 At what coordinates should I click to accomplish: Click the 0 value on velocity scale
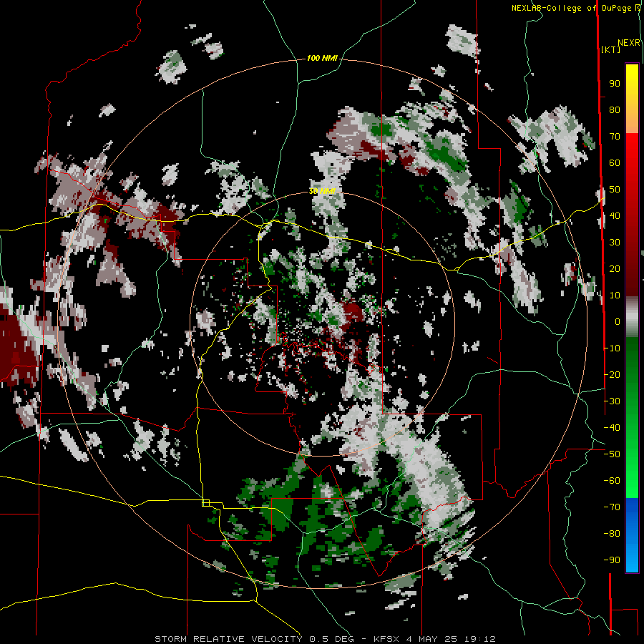[618, 322]
